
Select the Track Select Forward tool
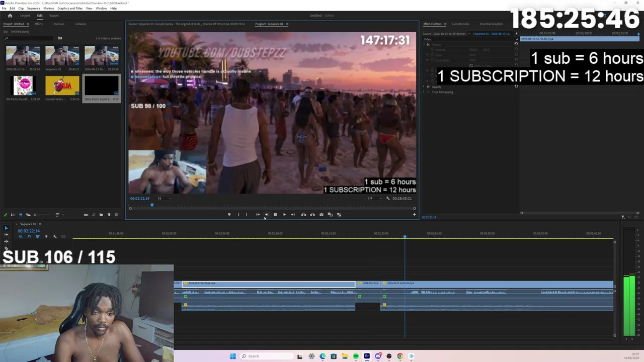pyautogui.click(x=6, y=235)
